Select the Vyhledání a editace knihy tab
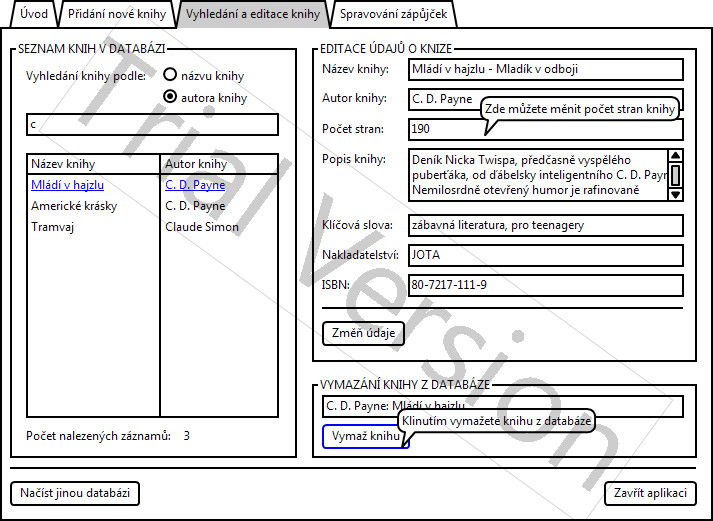 pyautogui.click(x=253, y=14)
